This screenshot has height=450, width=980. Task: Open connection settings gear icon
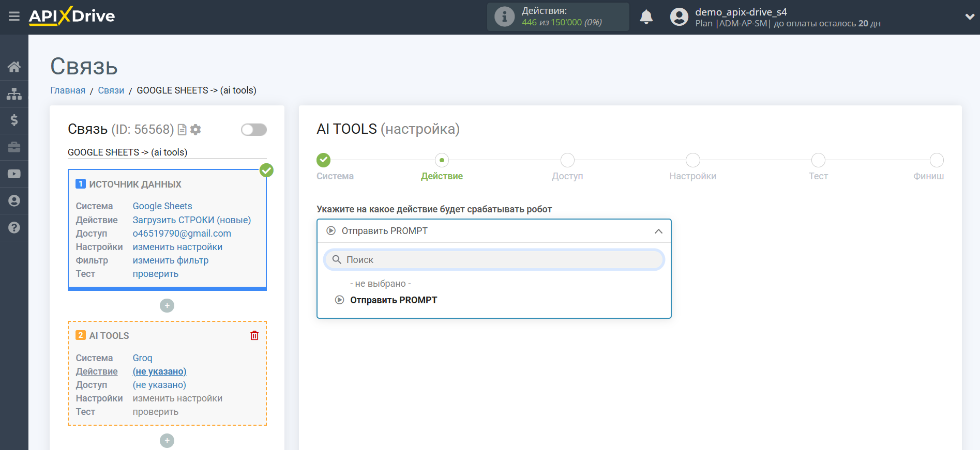(195, 130)
